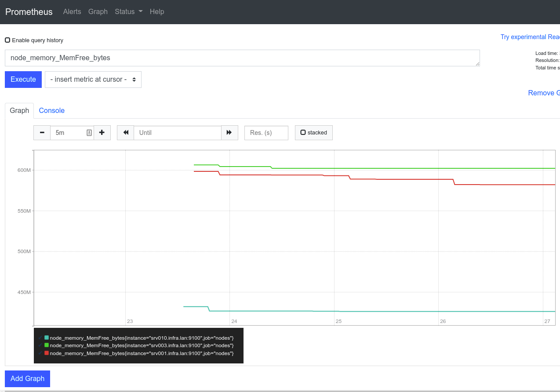This screenshot has width=560, height=392.
Task: Execute the MemFree query
Action: coord(23,80)
